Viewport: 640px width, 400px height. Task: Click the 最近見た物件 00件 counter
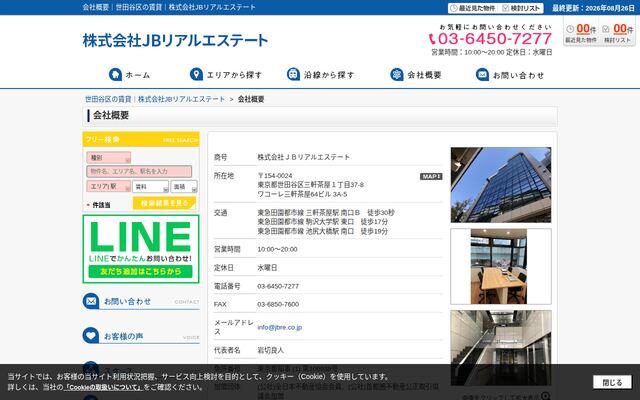580,33
